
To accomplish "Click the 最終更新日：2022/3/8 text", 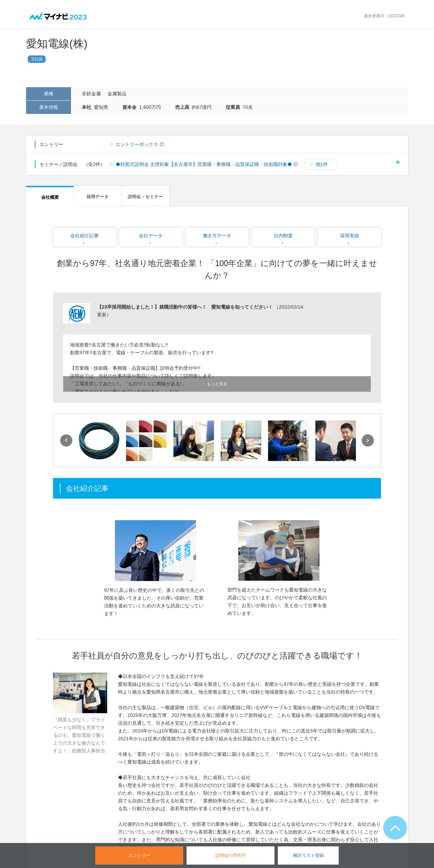I will (384, 16).
